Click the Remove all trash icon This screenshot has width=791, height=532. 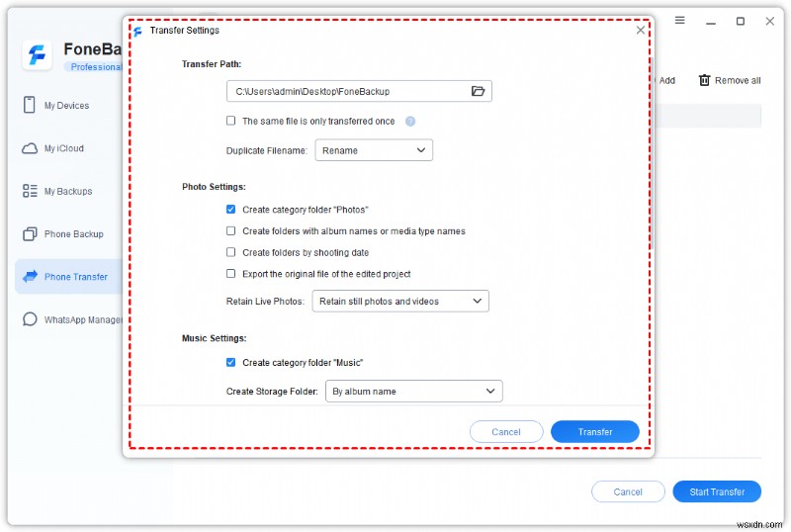(x=704, y=80)
